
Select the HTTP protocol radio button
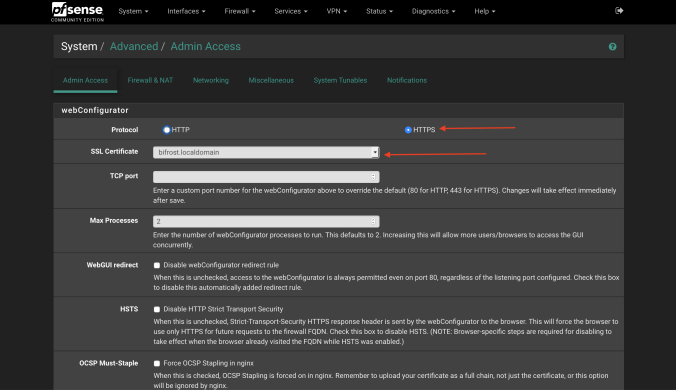(x=166, y=130)
